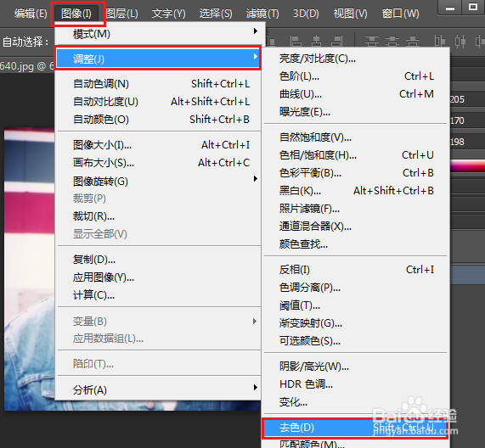Select 曝光度(E)... adjustment
The image size is (485, 448).
pos(355,111)
